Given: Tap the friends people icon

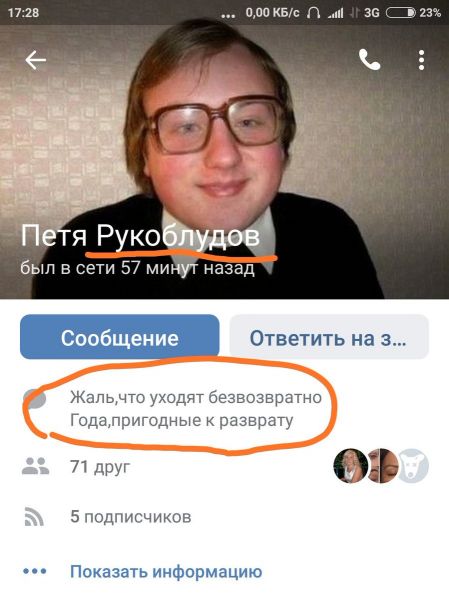Looking at the screenshot, I should (35, 466).
